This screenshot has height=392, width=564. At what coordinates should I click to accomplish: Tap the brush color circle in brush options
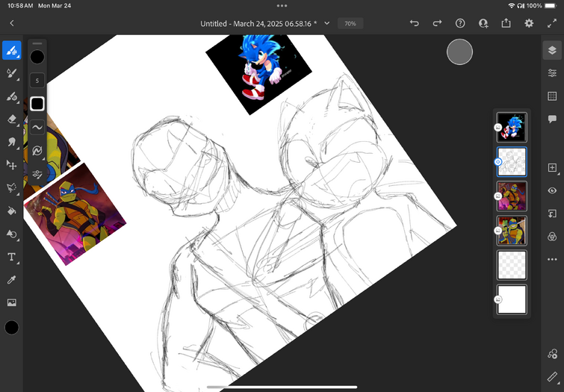pos(37,57)
